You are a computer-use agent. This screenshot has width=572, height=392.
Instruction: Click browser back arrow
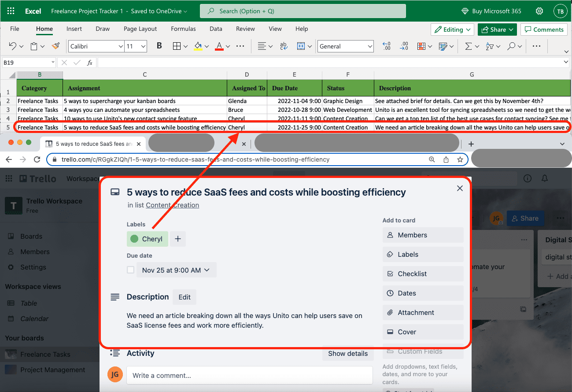point(9,159)
